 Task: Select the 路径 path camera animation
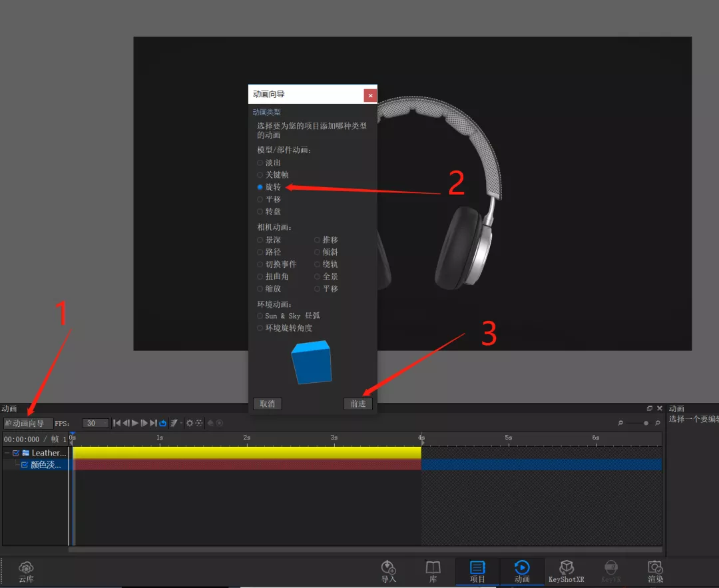coord(260,252)
